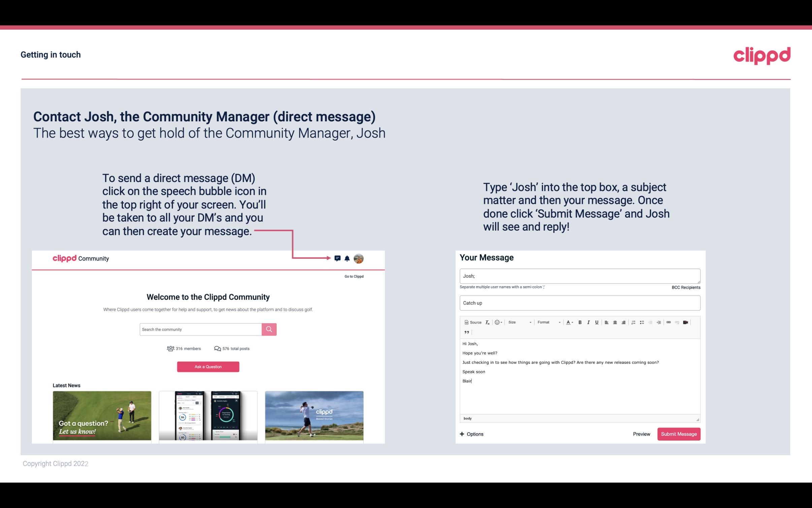Click the Preview button
The width and height of the screenshot is (812, 508).
[x=641, y=434]
